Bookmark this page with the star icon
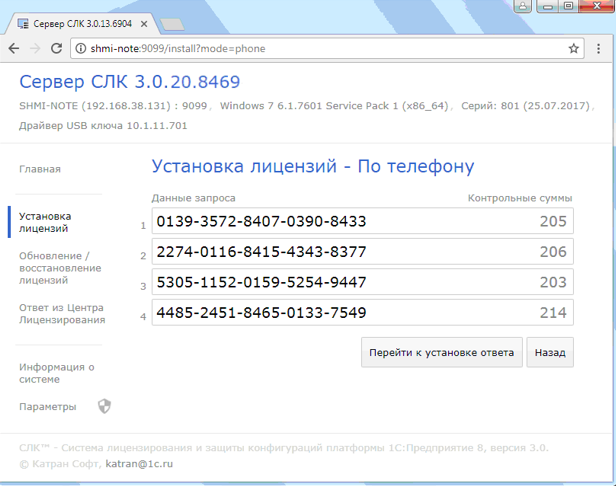This screenshot has height=486, width=616. tap(574, 48)
